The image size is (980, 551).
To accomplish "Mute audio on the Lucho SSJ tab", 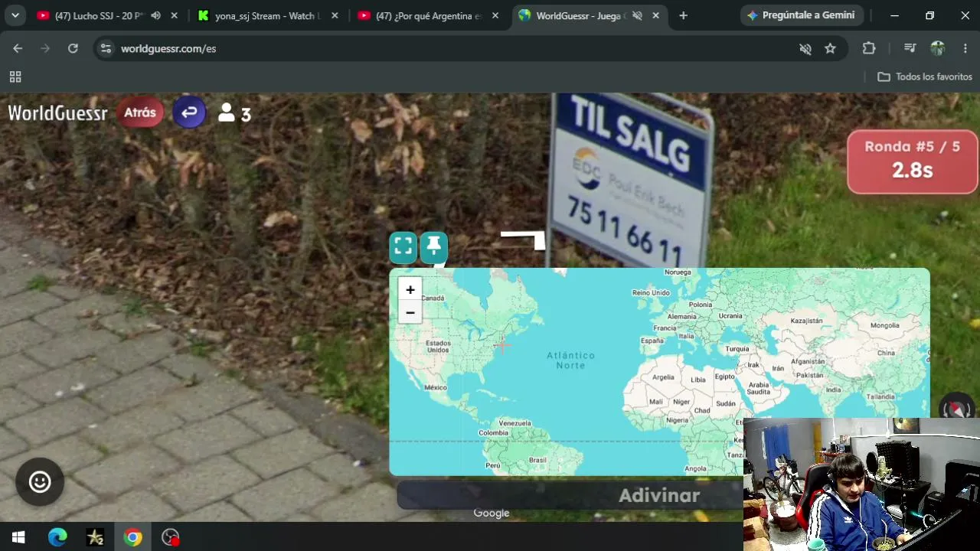I will 156,15.
